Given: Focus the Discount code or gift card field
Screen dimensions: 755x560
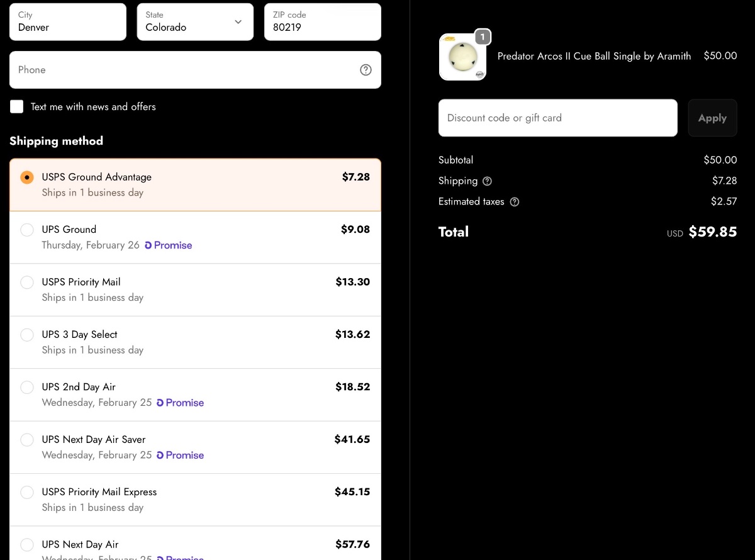Looking at the screenshot, I should (x=557, y=118).
